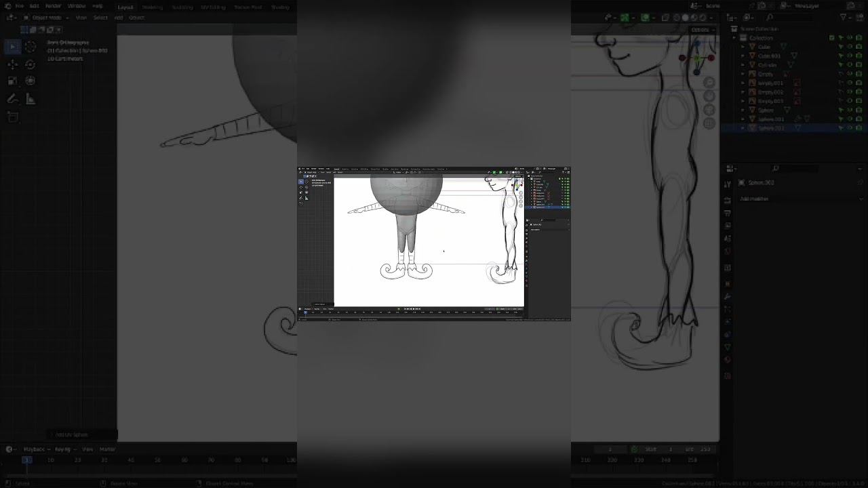Viewport: 868px width, 488px height.
Task: Background viewport header: open the Select menu
Action: pos(100,18)
